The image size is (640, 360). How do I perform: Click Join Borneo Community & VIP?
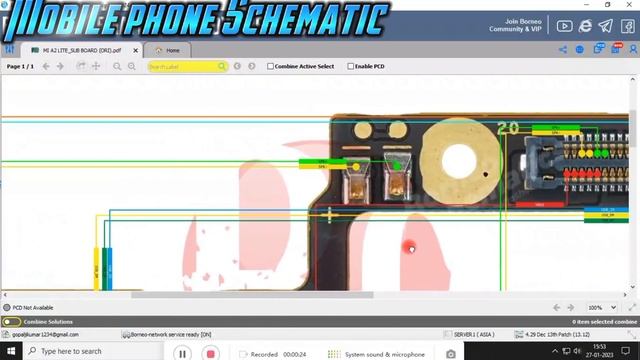[515, 25]
